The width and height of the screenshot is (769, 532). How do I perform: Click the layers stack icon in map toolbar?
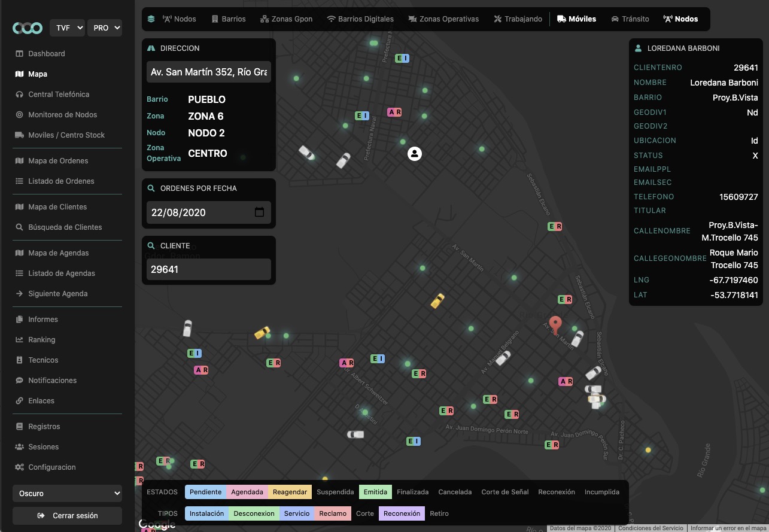(x=151, y=19)
